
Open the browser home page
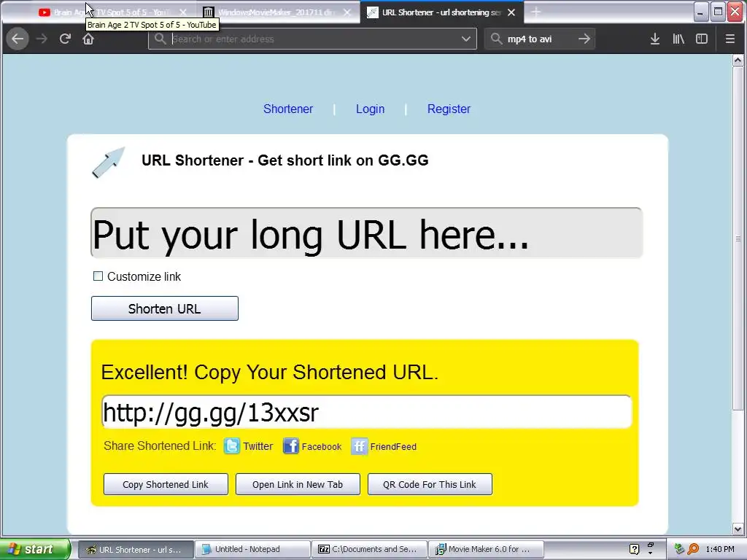(x=88, y=39)
